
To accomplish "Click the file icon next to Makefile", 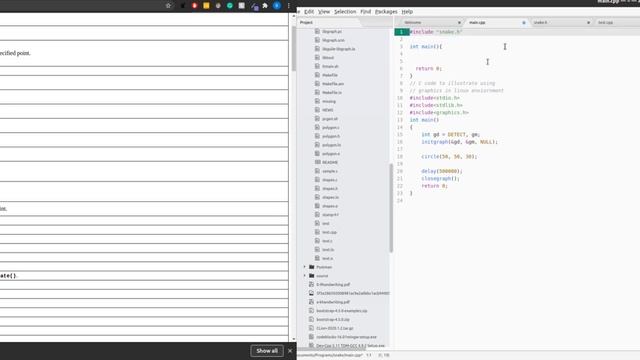I will (317, 75).
